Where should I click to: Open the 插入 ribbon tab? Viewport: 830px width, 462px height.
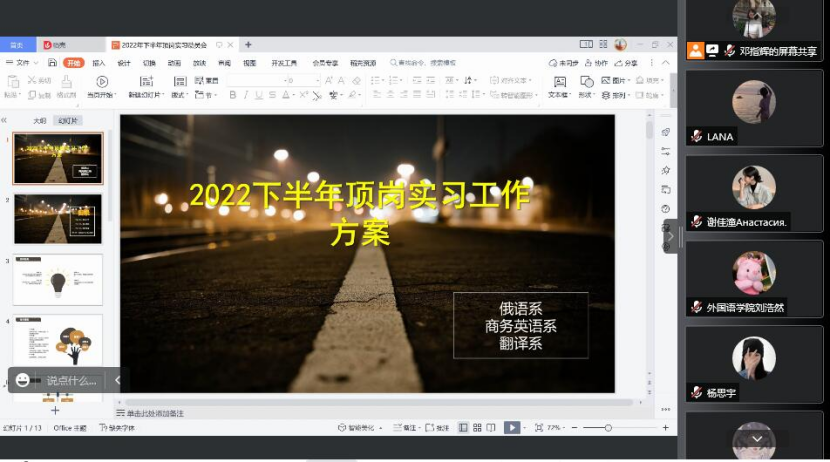point(99,62)
